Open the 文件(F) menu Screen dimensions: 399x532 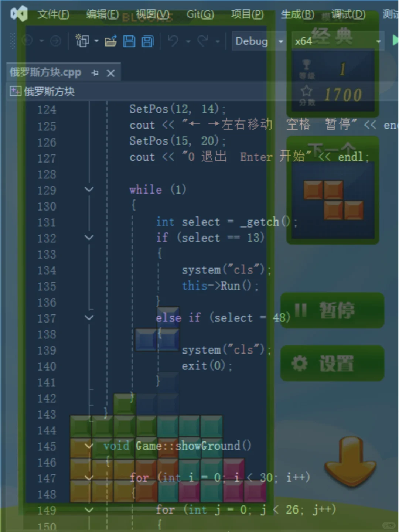(53, 14)
